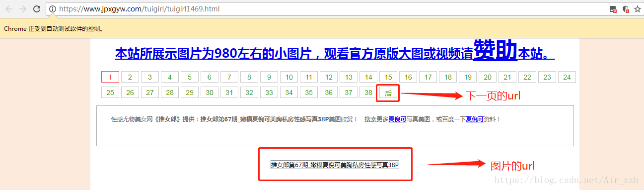The height and width of the screenshot is (190, 644).
Task: Go to page 1
Action: click(x=110, y=77)
